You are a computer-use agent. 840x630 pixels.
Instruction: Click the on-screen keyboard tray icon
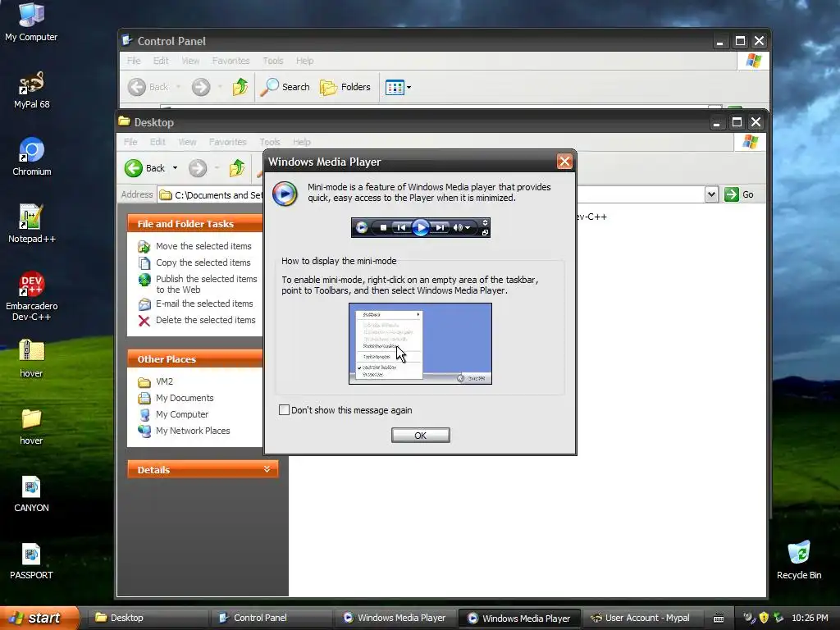pos(719,619)
